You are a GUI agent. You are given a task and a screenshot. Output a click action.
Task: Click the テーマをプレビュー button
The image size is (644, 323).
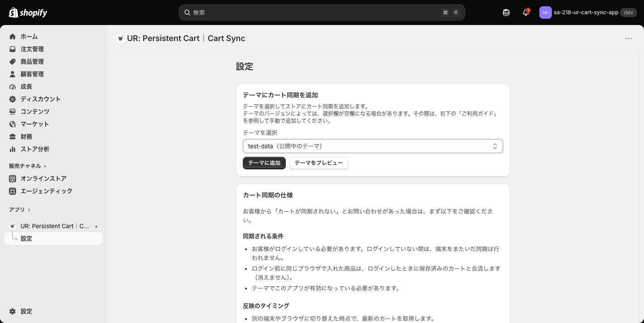(319, 163)
